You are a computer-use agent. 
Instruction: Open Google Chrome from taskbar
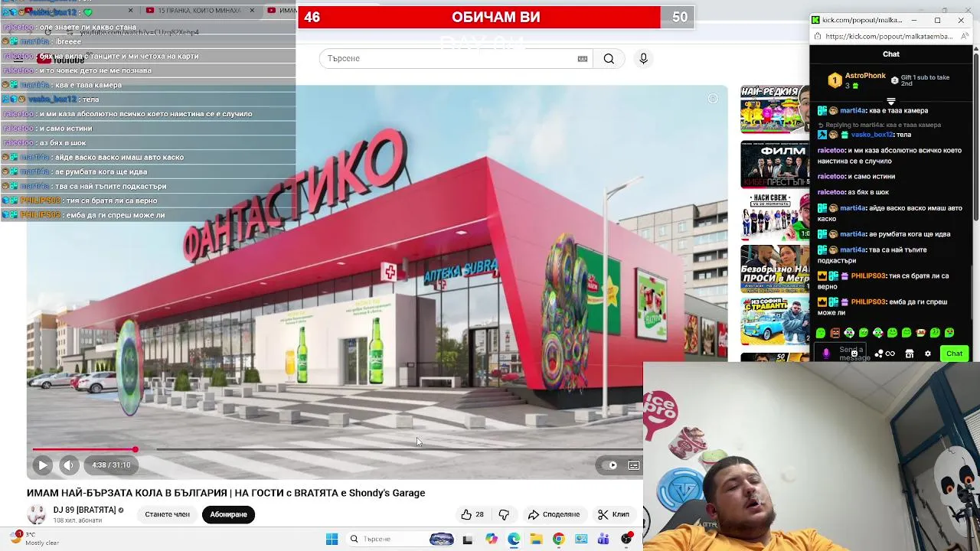tap(558, 539)
